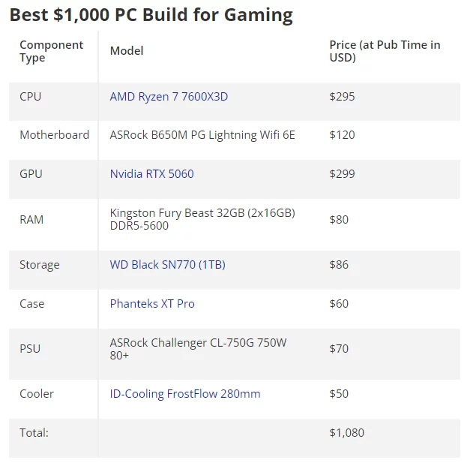Open the AMD Ryzen 7 7600X3D link
Image resolution: width=476 pixels, height=472 pixels.
click(169, 97)
